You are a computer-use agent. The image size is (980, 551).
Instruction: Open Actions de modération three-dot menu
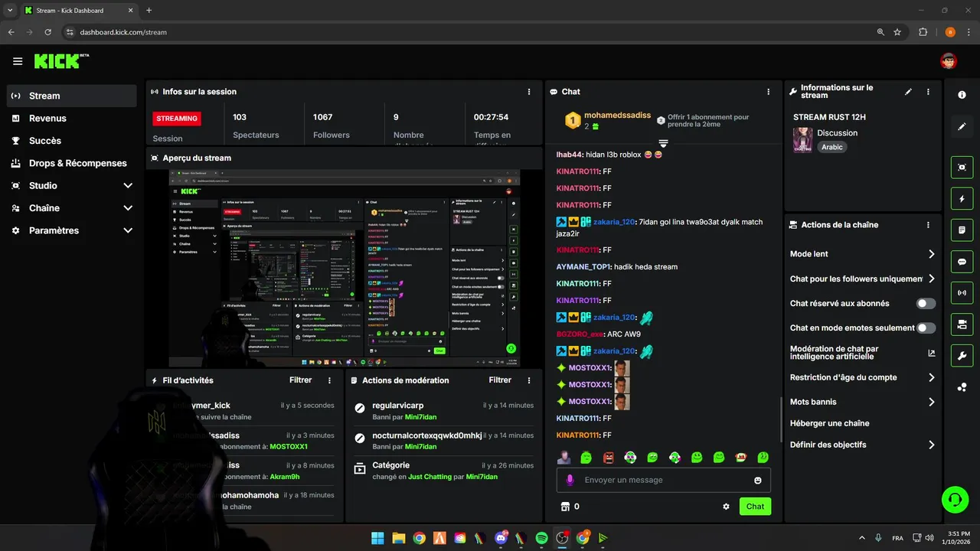click(529, 380)
